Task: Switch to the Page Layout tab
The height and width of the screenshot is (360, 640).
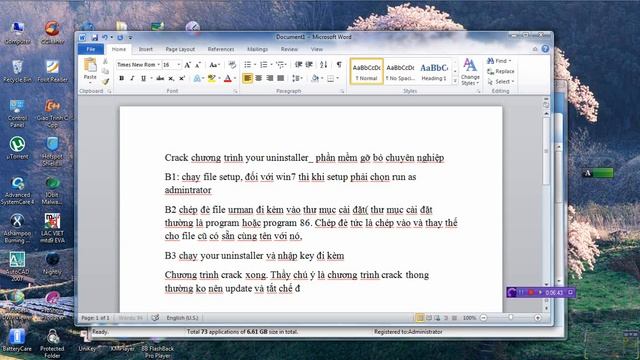Action: point(180,49)
